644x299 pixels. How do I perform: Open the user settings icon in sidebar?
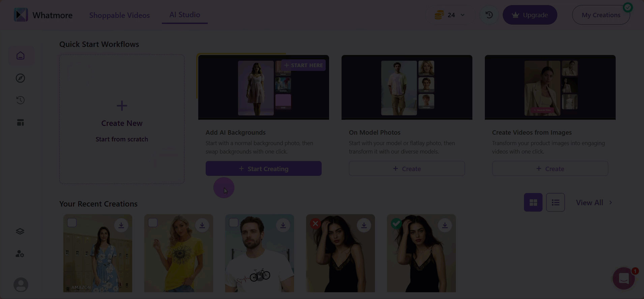click(20, 254)
